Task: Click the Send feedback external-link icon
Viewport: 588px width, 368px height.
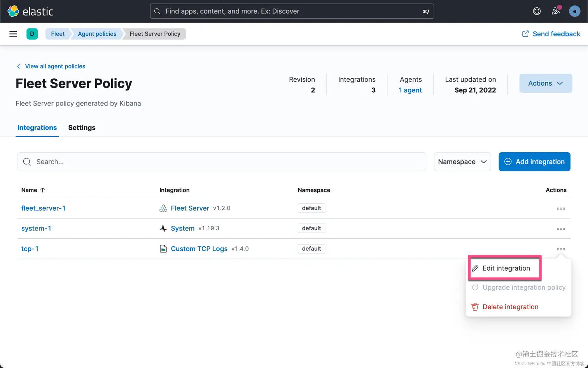Action: pyautogui.click(x=525, y=34)
